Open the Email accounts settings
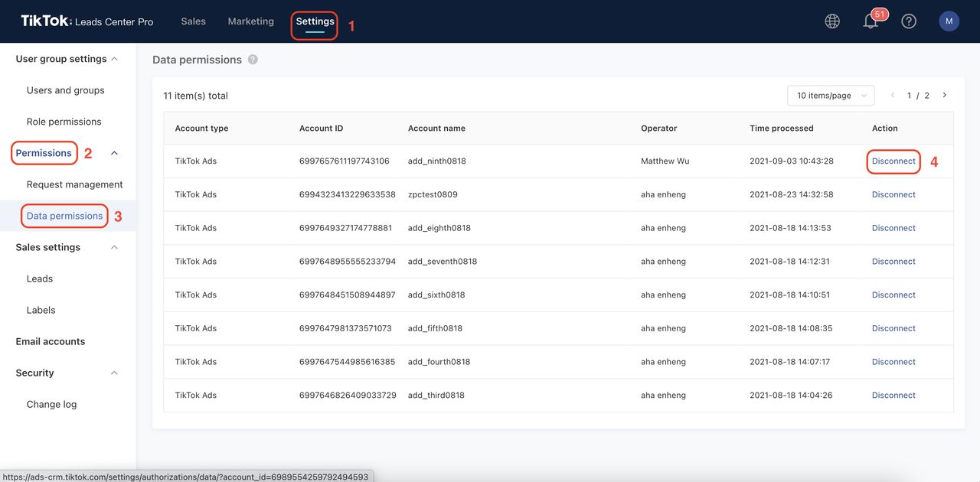The height and width of the screenshot is (482, 980). click(50, 341)
